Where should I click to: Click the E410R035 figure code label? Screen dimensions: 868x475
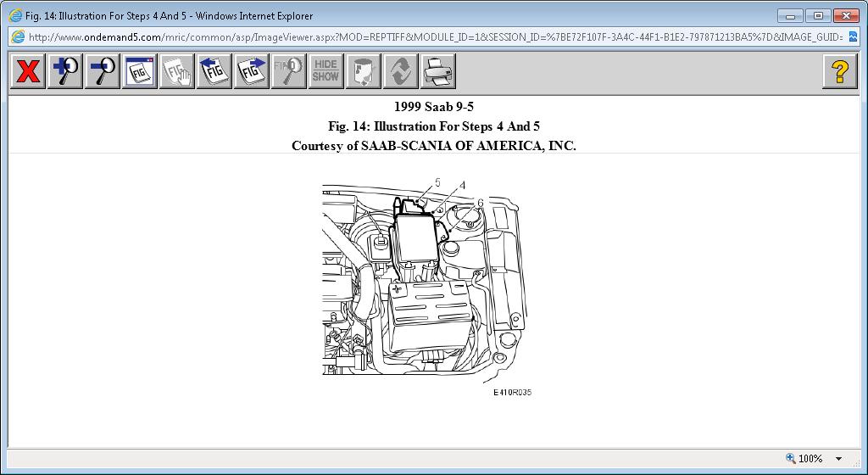click(513, 393)
